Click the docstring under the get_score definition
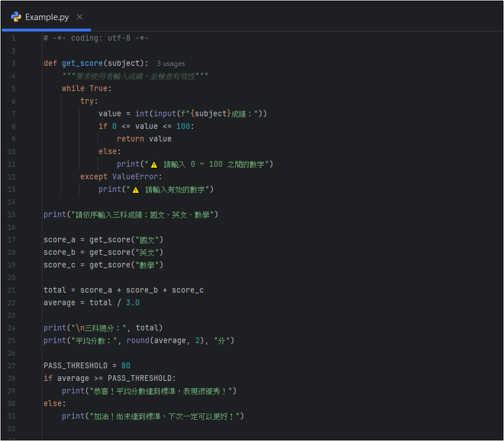 point(135,76)
